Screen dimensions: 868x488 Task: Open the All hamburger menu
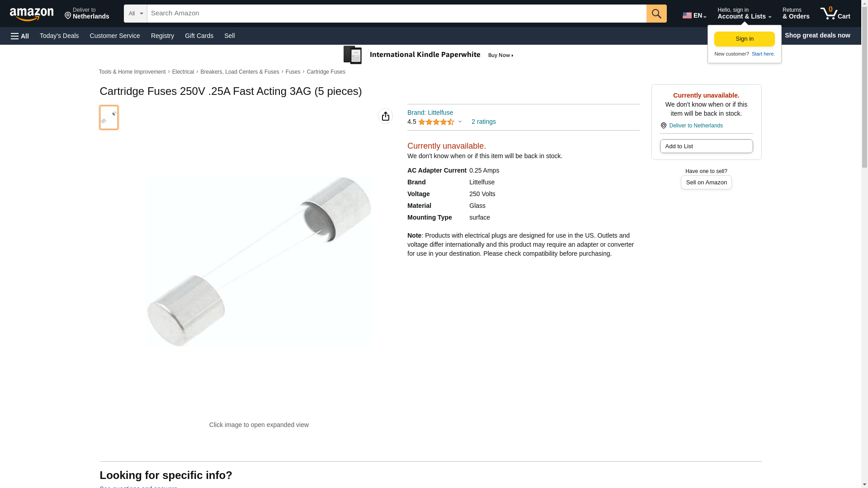[20, 36]
